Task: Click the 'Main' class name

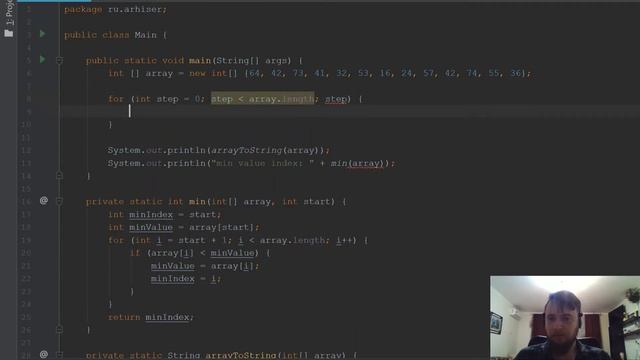Action: pos(146,35)
